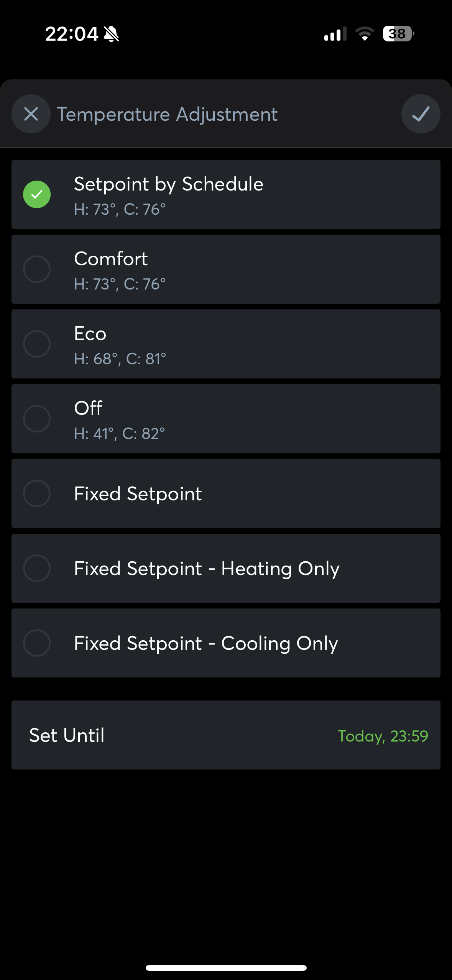Close the Temperature Adjustment sheet with X

[x=31, y=114]
